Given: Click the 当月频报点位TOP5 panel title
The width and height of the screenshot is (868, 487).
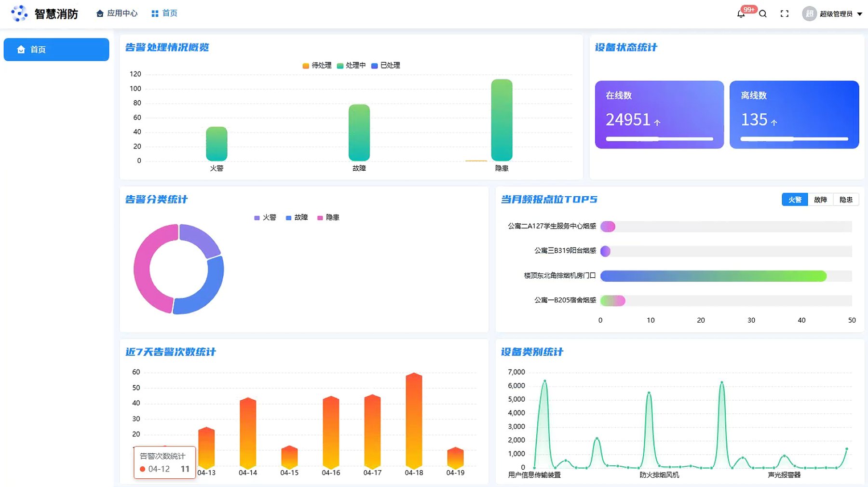Looking at the screenshot, I should coord(549,200).
